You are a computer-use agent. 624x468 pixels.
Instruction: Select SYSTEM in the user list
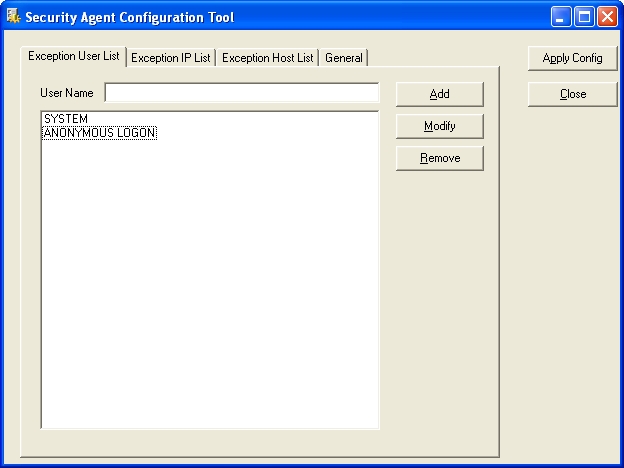66,119
